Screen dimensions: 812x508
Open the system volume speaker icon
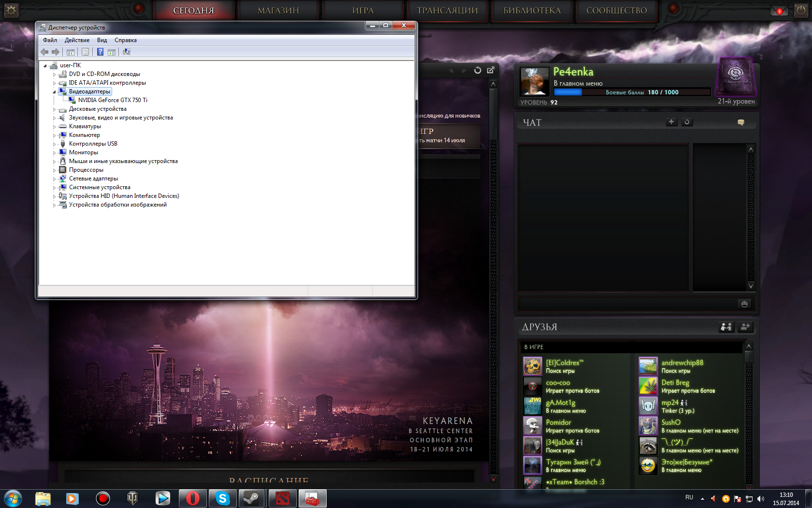point(761,499)
